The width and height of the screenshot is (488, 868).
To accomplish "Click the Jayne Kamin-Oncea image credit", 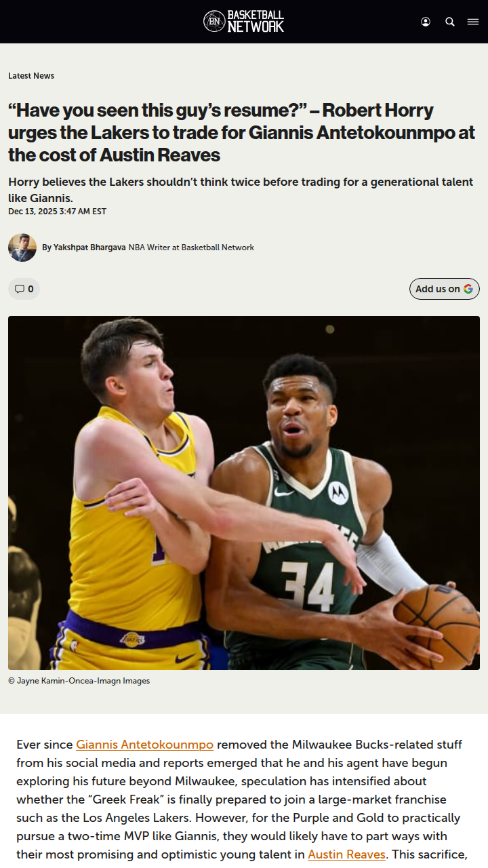I will (79, 681).
